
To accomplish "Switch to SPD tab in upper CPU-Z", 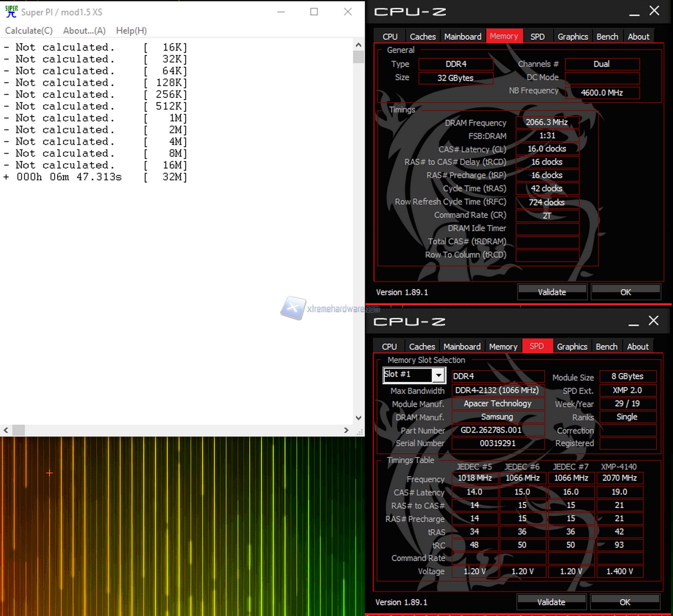I will click(537, 36).
